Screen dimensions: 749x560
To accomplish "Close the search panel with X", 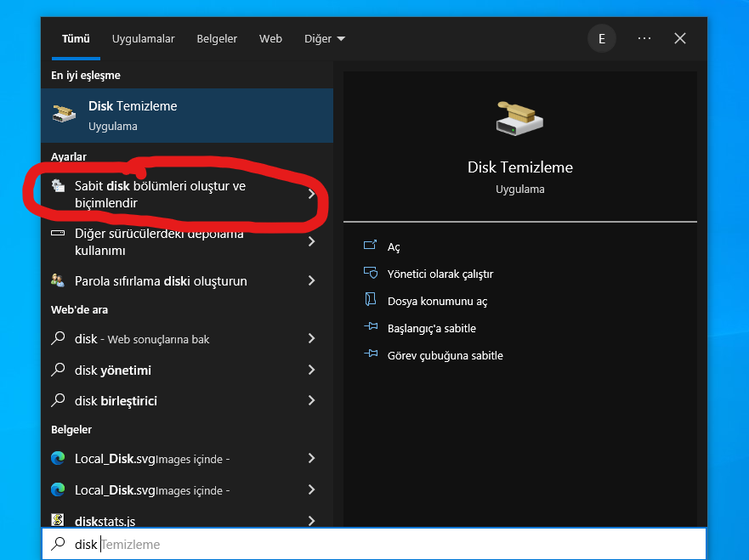I will (680, 39).
